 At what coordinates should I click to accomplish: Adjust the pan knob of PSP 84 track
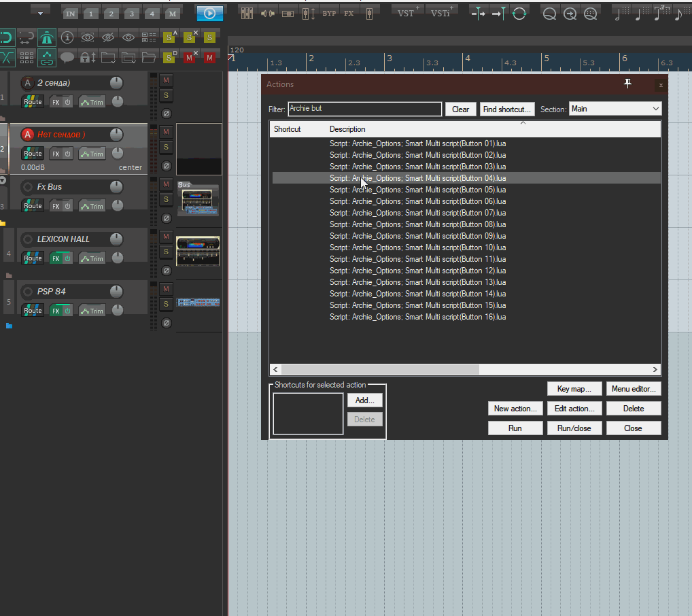pyautogui.click(x=118, y=310)
